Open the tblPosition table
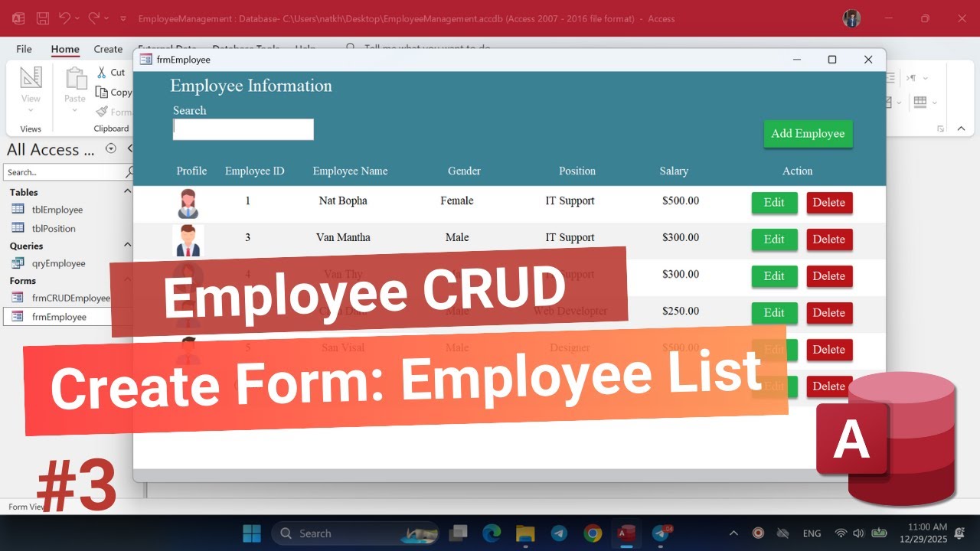This screenshot has height=551, width=980. tap(54, 228)
